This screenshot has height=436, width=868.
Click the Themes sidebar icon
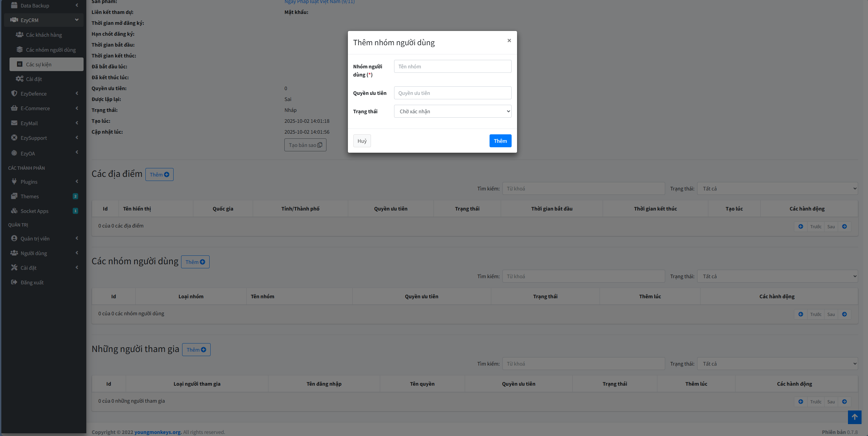click(x=14, y=196)
